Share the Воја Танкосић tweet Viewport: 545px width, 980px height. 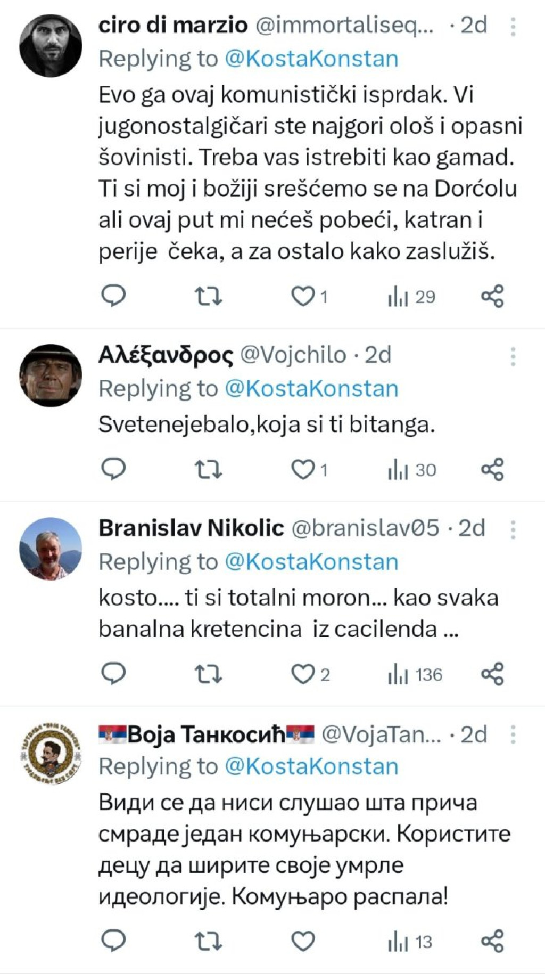[x=492, y=941]
